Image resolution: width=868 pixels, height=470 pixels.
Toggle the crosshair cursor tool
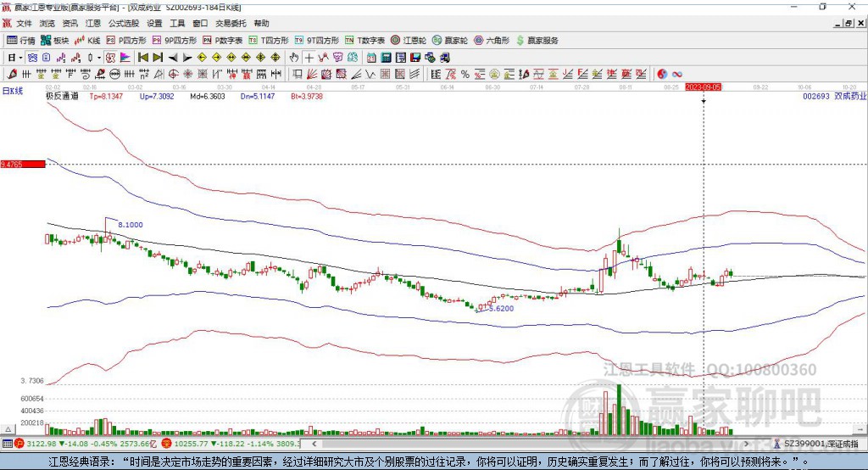click(x=309, y=58)
